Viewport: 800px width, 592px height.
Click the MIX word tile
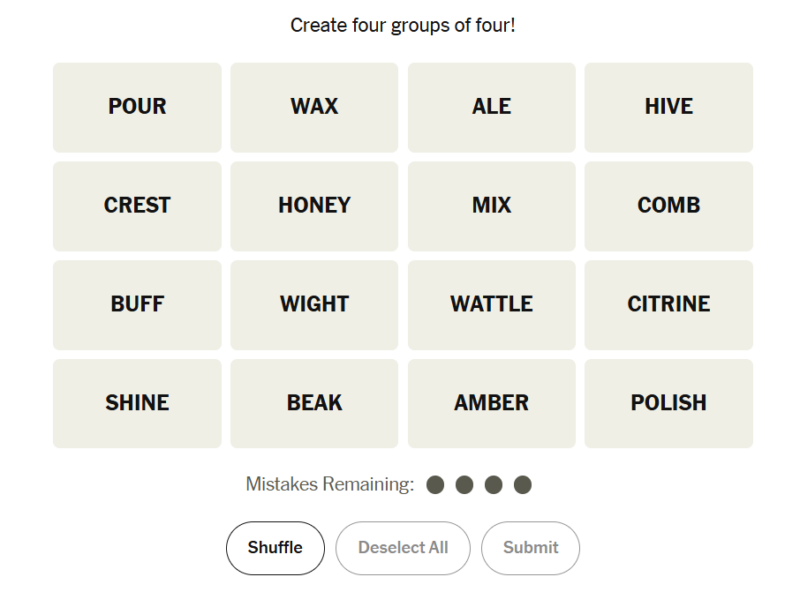(491, 206)
